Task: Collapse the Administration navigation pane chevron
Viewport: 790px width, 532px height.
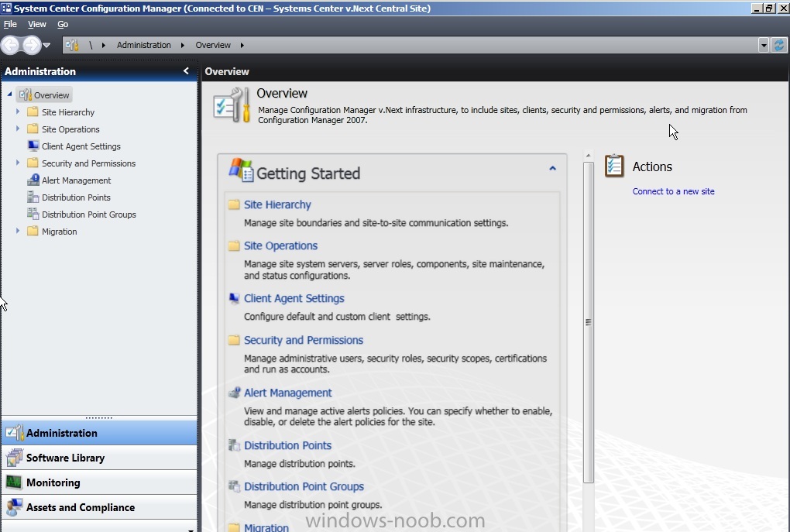Action: click(x=186, y=71)
